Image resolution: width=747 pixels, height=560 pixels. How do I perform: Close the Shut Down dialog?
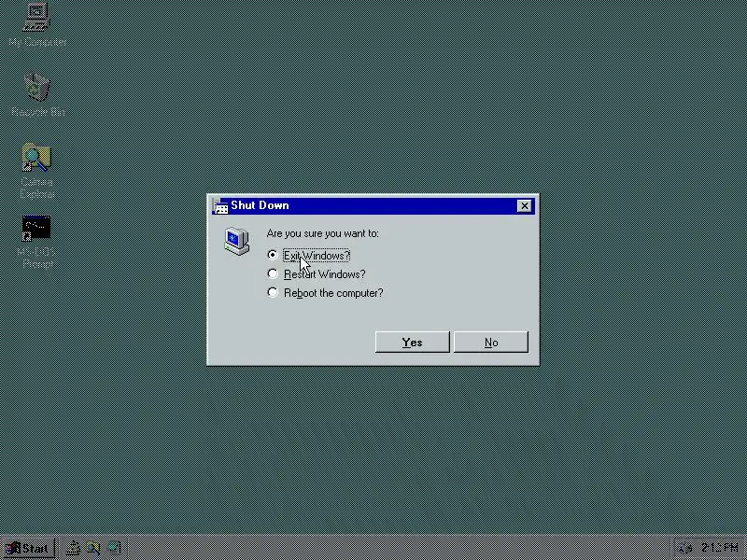click(x=525, y=205)
